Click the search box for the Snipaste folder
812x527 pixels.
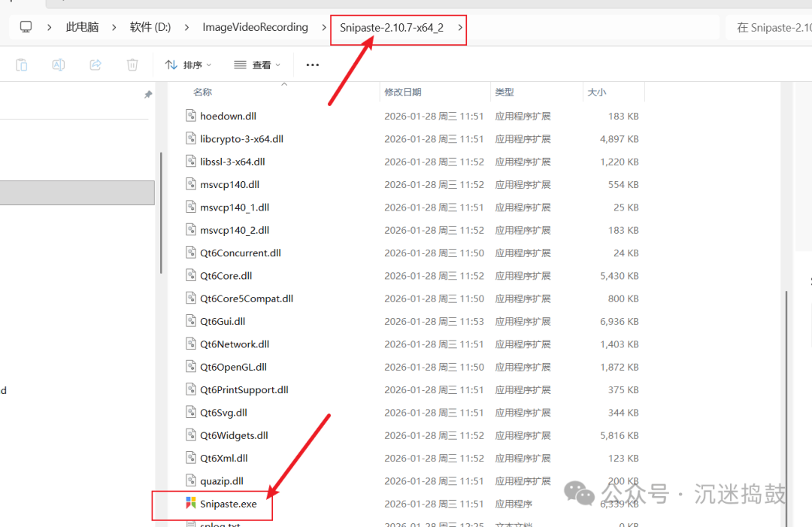[x=771, y=28]
